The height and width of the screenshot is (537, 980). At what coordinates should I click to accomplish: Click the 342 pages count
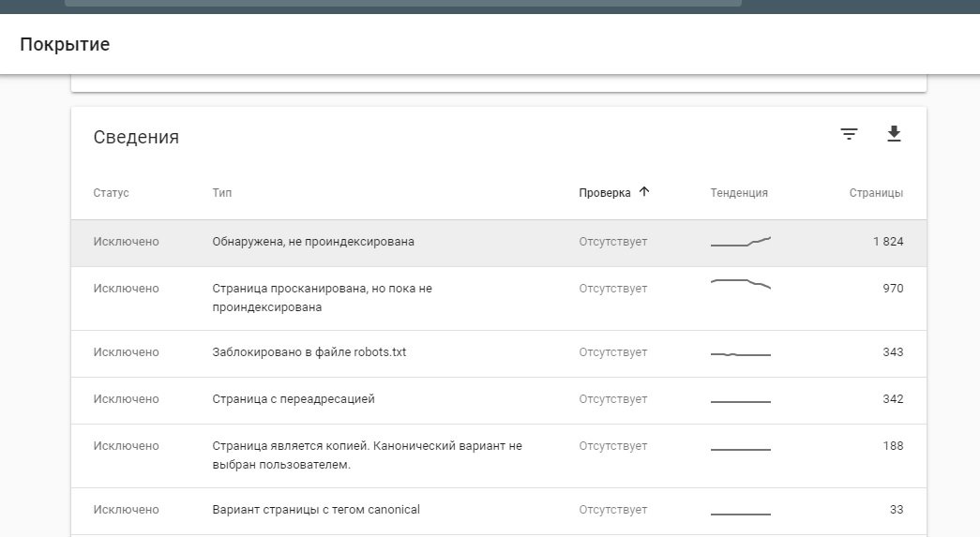(x=893, y=398)
